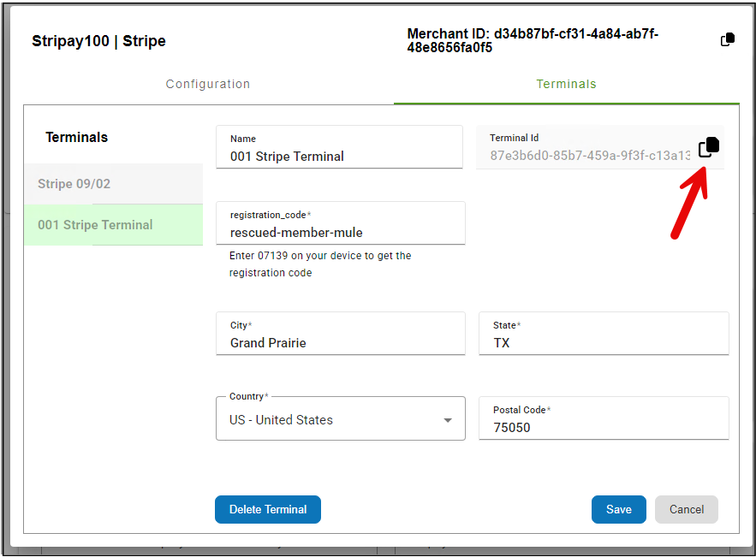Image resolution: width=756 pixels, height=557 pixels.
Task: Click the State field containing TX
Action: click(603, 342)
